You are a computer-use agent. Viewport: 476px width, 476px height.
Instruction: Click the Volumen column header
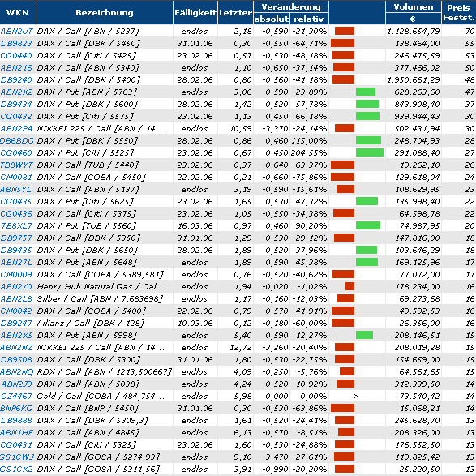414,7
